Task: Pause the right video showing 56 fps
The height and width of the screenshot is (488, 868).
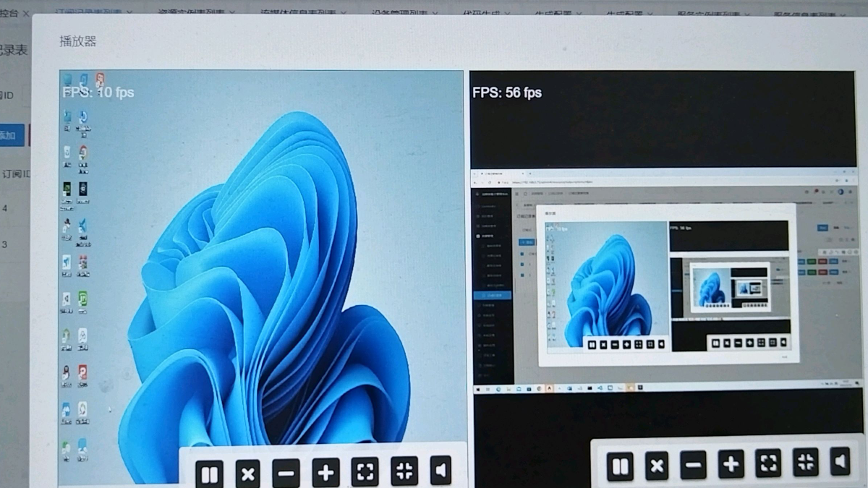Action: pyautogui.click(x=620, y=466)
